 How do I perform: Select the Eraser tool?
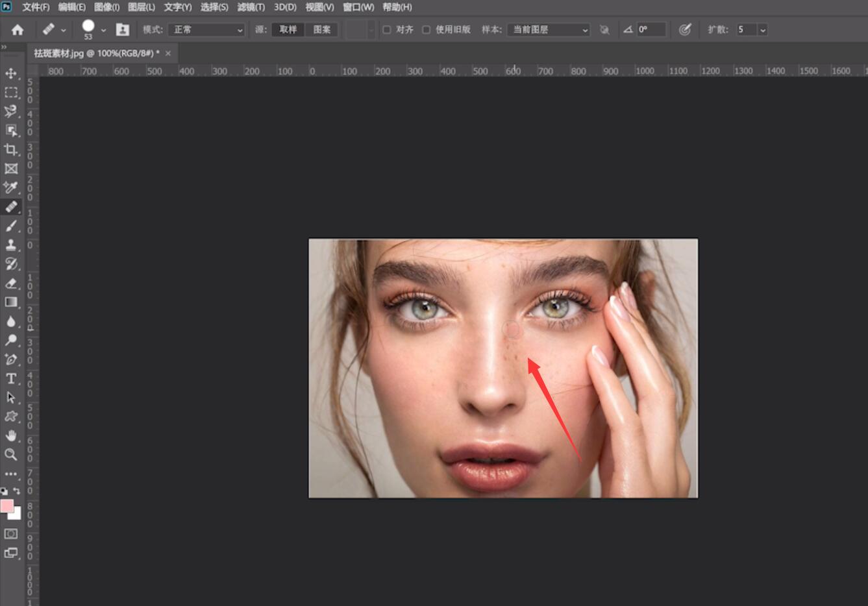click(x=11, y=283)
